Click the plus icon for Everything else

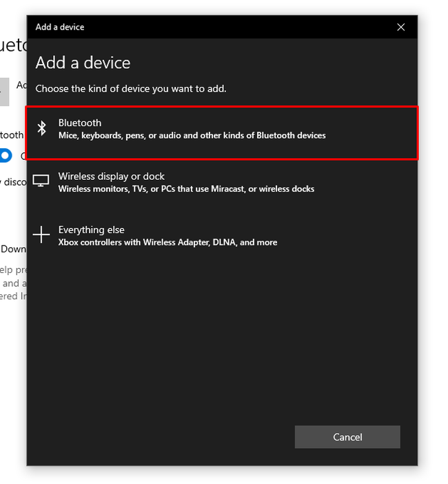click(x=41, y=235)
